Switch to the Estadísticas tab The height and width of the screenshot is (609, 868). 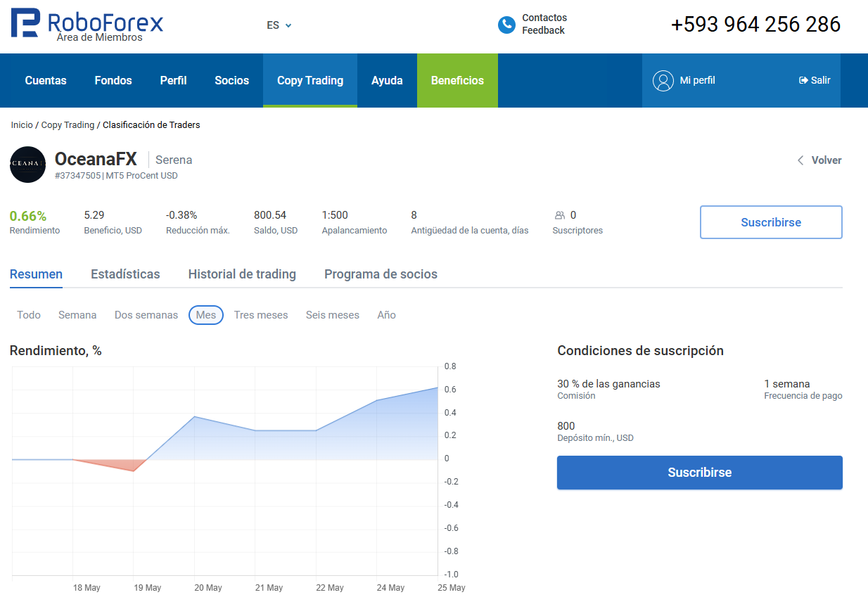click(125, 274)
